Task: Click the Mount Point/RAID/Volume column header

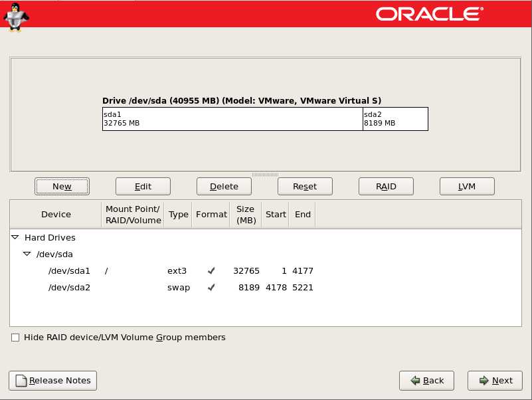Action: (x=133, y=215)
